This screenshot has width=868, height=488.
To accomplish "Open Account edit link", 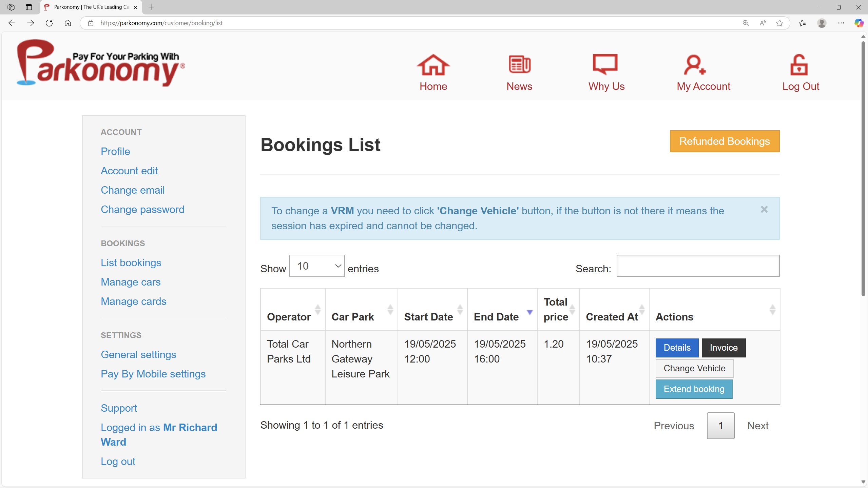I will click(x=129, y=171).
